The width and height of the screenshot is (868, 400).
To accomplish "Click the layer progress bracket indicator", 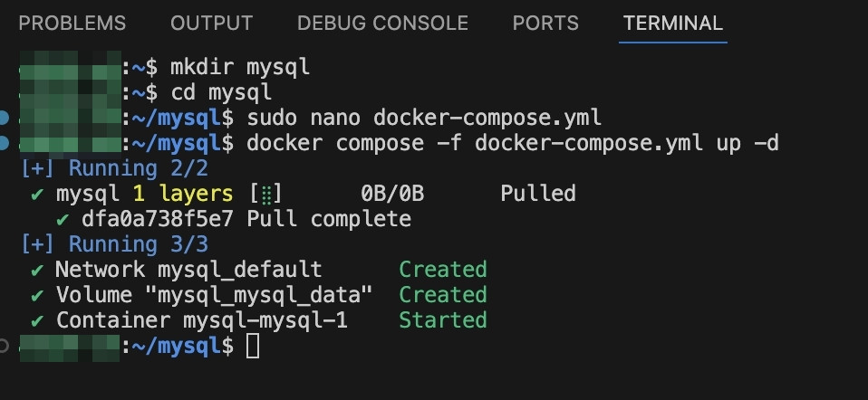I will [x=265, y=194].
